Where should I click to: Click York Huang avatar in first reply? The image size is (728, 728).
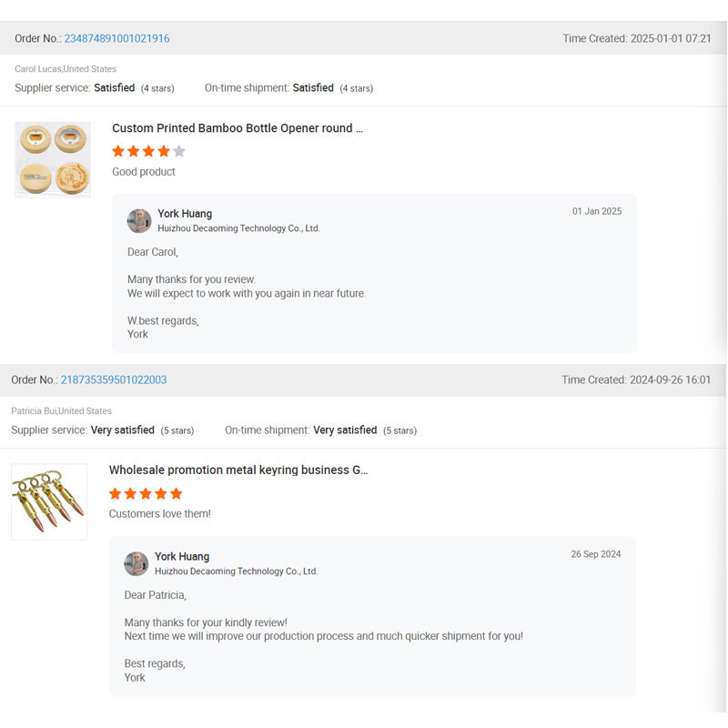pyautogui.click(x=139, y=221)
